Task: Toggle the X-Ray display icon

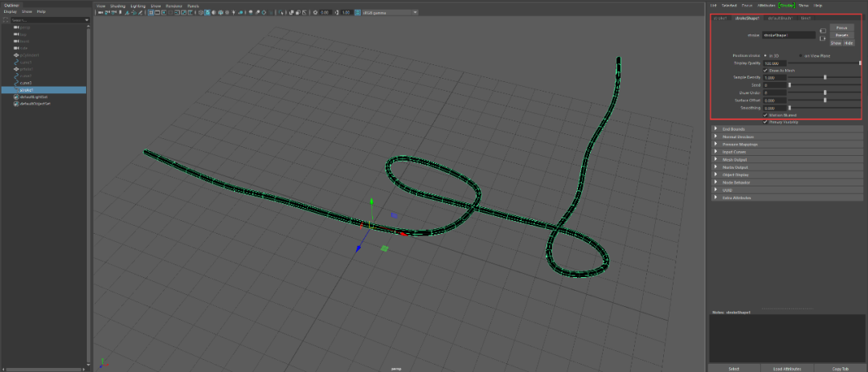Action: tap(291, 12)
